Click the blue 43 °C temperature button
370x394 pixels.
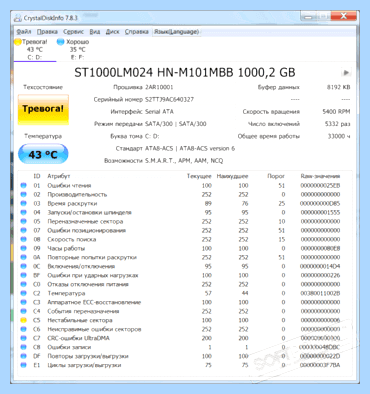click(x=43, y=154)
